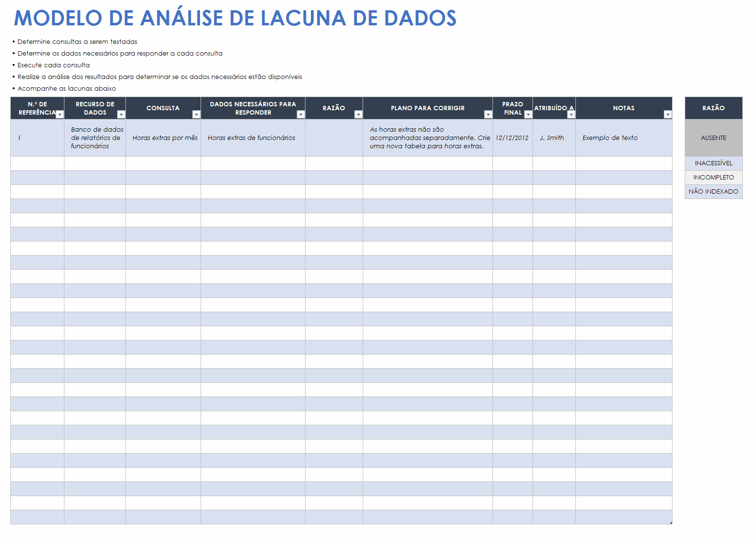
Task: Select the empty Razão cell in the example row
Action: coord(334,138)
